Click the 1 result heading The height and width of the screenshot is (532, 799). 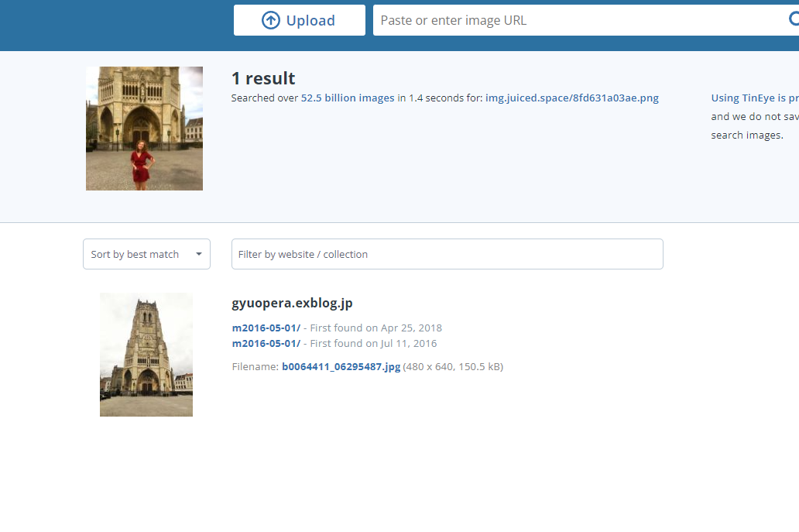(x=263, y=78)
